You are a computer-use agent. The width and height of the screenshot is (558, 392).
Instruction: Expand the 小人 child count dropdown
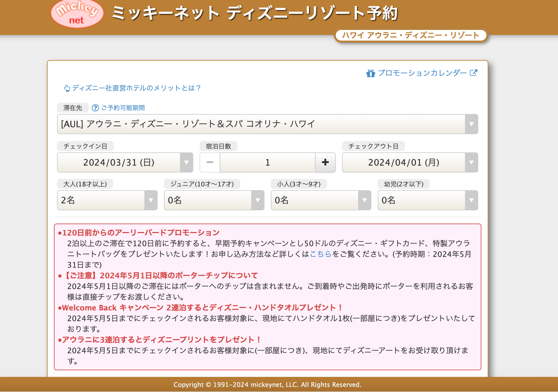coord(321,200)
